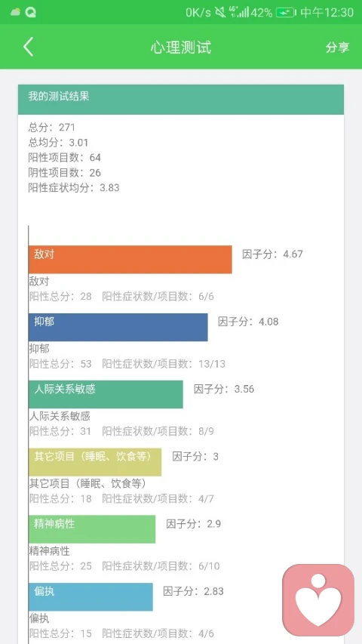Tap the 心理测试 page title
The image size is (362, 644).
pos(181,48)
